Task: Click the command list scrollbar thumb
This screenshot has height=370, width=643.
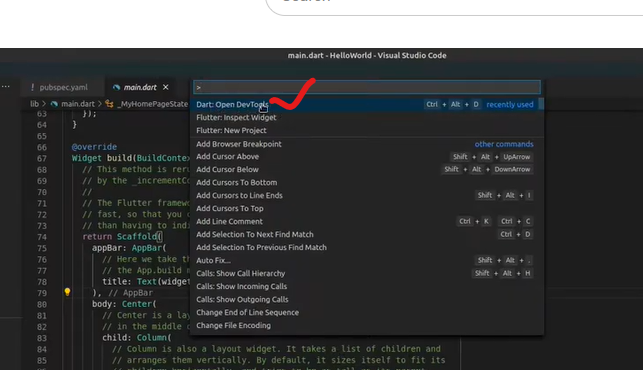Action: point(541,104)
